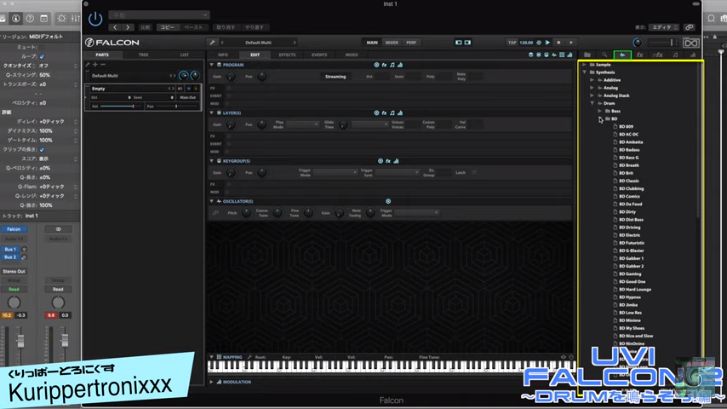Toggle the ループ checkbox in Logic inspector
The image size is (727, 409).
coord(42,56)
